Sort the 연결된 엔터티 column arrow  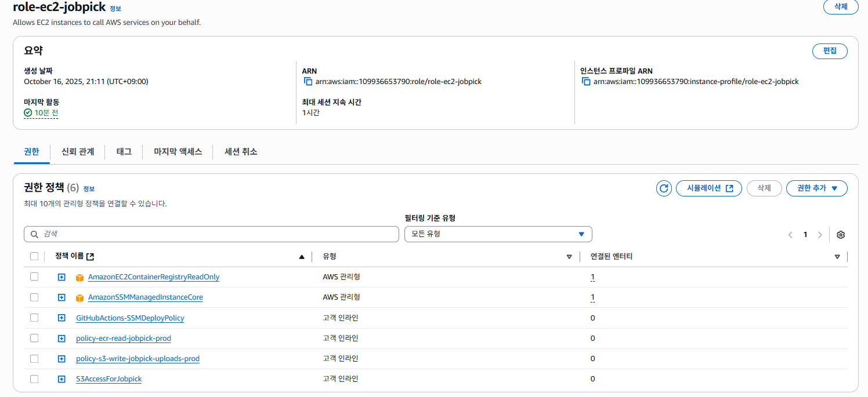click(837, 257)
